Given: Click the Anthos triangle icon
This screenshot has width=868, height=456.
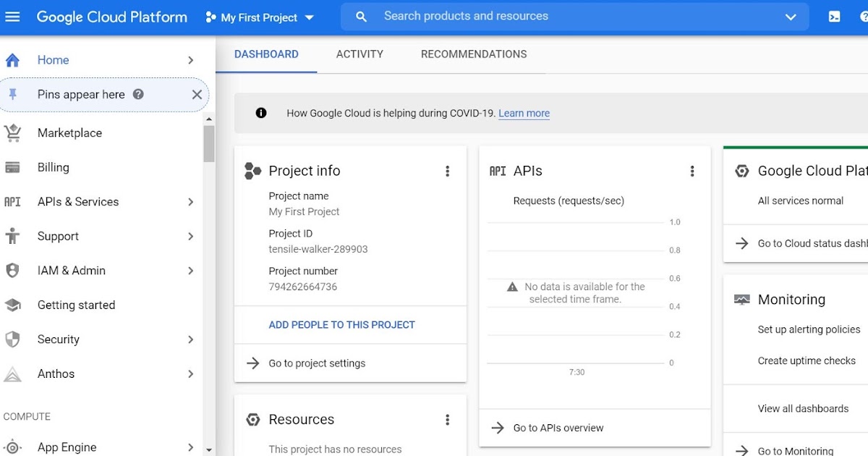Looking at the screenshot, I should pyautogui.click(x=12, y=374).
